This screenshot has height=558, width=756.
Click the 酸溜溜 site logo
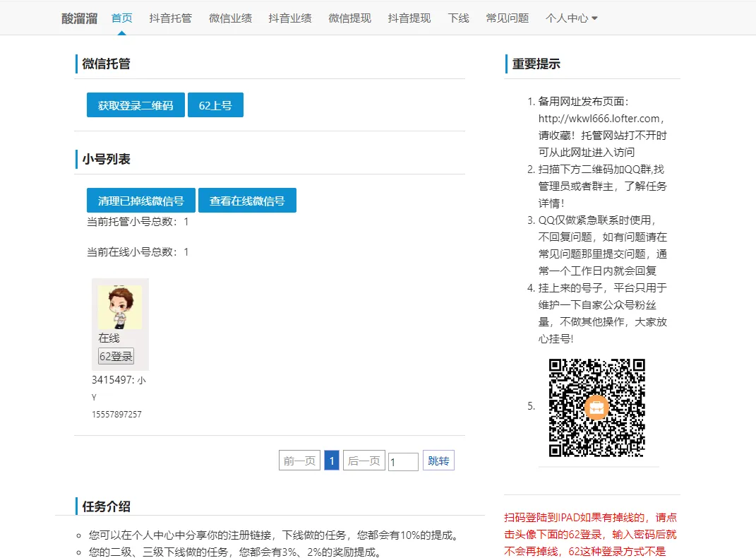point(79,18)
